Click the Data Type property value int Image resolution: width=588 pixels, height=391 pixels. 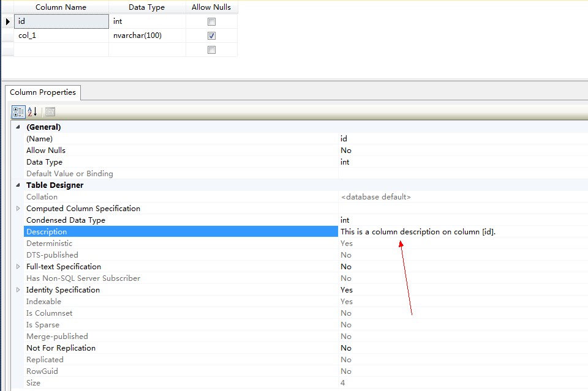click(345, 162)
